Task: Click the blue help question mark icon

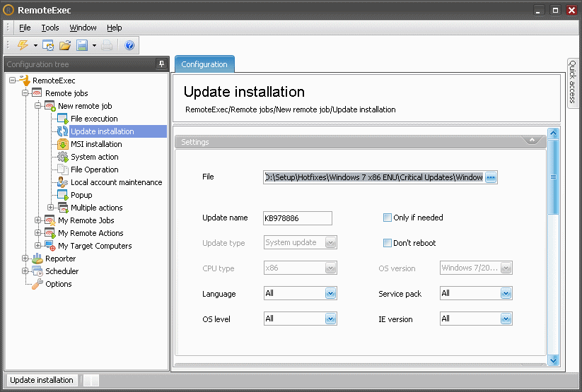Action: pos(129,45)
